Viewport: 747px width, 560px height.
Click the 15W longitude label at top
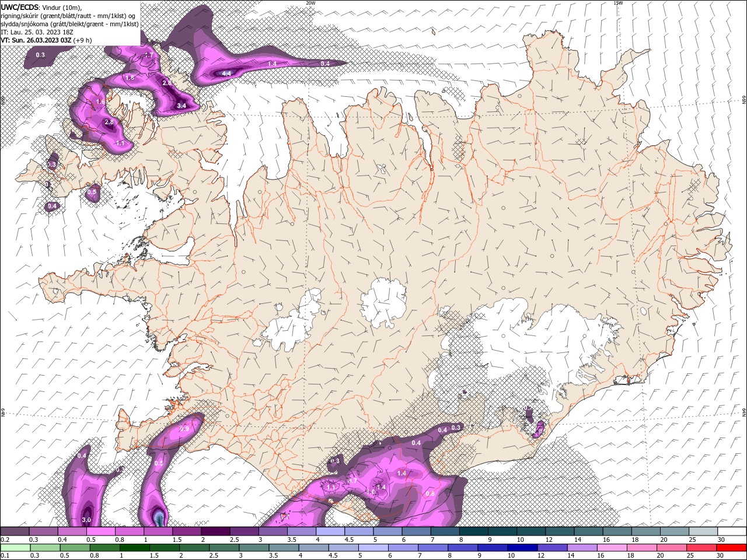(x=618, y=3)
